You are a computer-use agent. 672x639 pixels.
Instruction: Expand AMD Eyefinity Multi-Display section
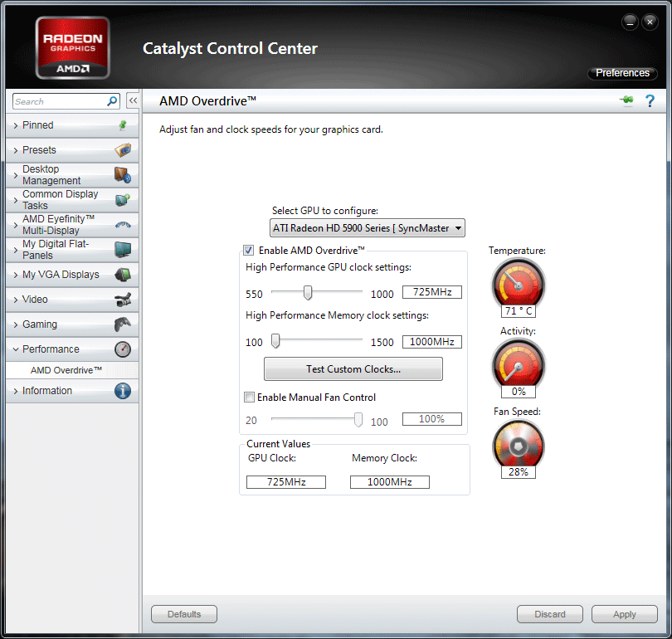click(72, 225)
